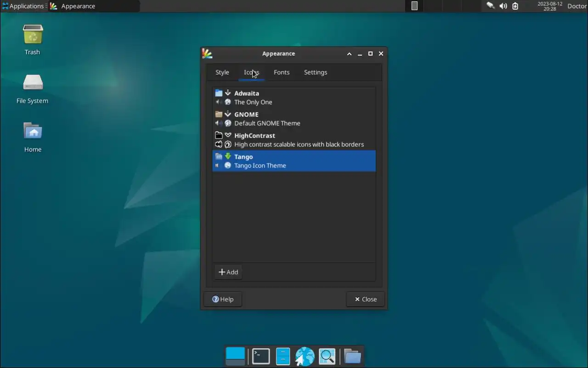Switch to the Settings tab

pyautogui.click(x=316, y=72)
